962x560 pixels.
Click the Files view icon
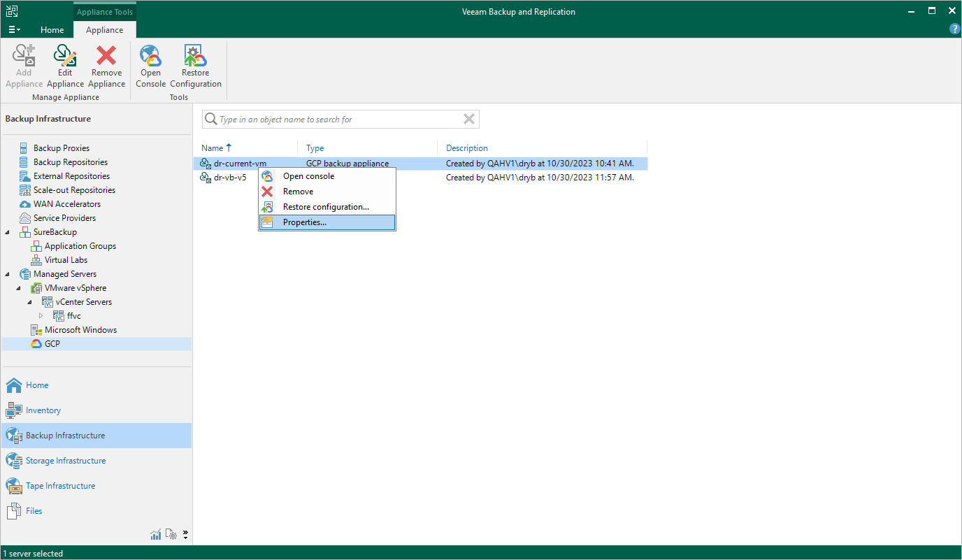coord(14,511)
